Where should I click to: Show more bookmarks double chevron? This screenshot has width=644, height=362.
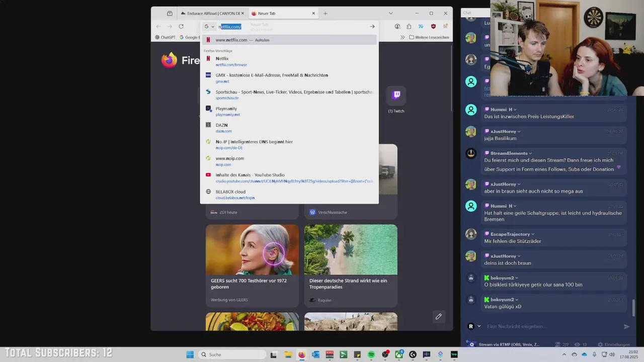click(403, 37)
